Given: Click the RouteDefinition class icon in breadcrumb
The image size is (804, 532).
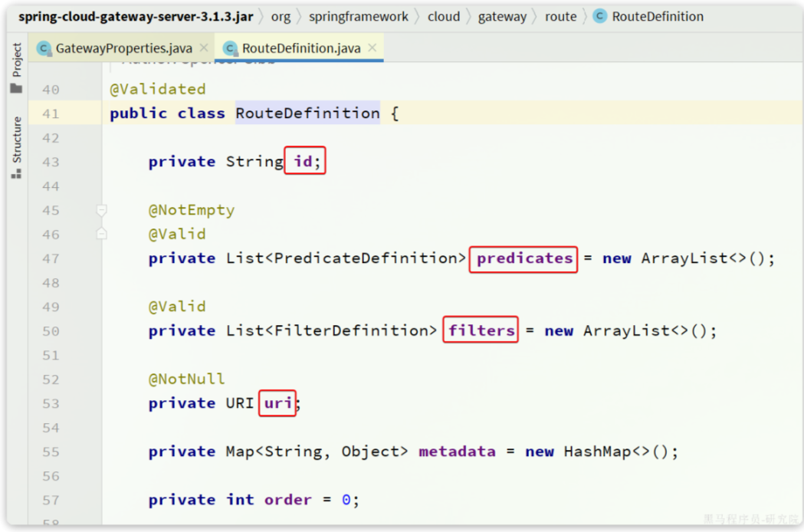Looking at the screenshot, I should coord(600,16).
